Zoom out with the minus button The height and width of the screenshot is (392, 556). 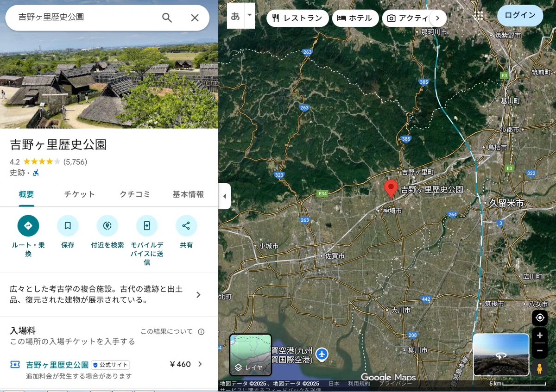click(x=540, y=350)
